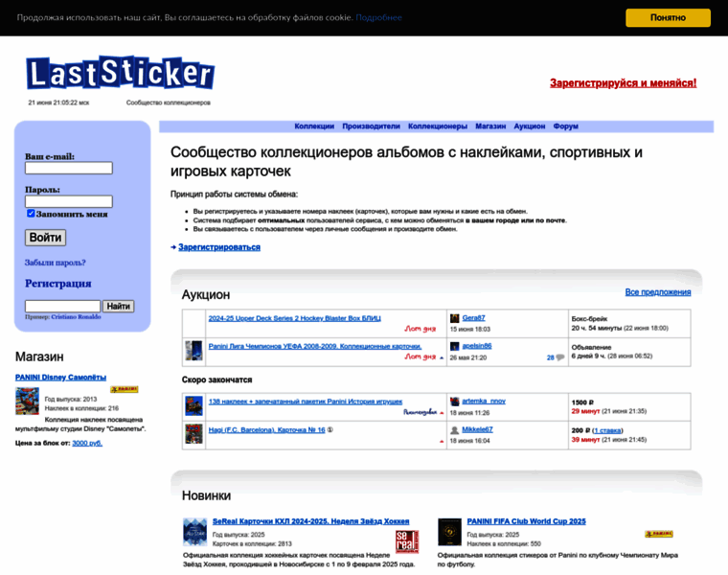This screenshot has width=728, height=575.
Task: Click the arrow icon before Зарегистрироваться
Action: (173, 247)
